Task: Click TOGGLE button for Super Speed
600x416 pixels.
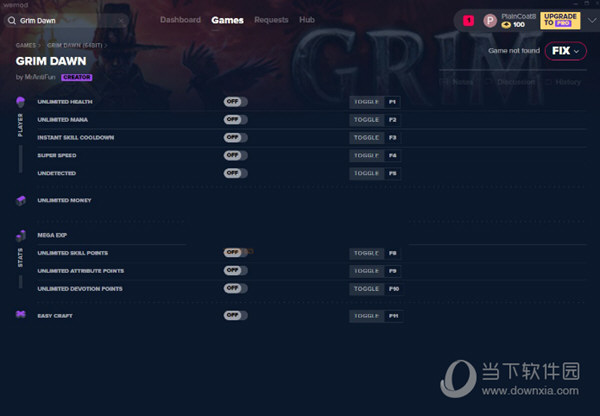Action: click(x=366, y=156)
